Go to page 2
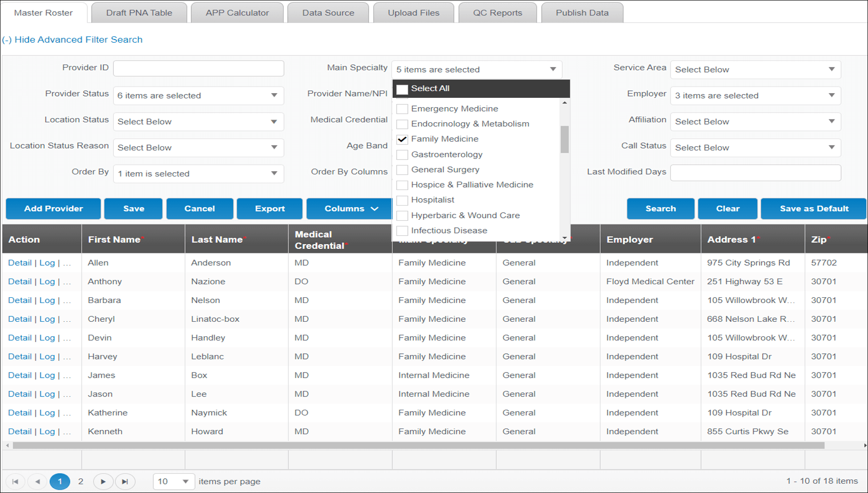The height and width of the screenshot is (493, 868). [81, 481]
